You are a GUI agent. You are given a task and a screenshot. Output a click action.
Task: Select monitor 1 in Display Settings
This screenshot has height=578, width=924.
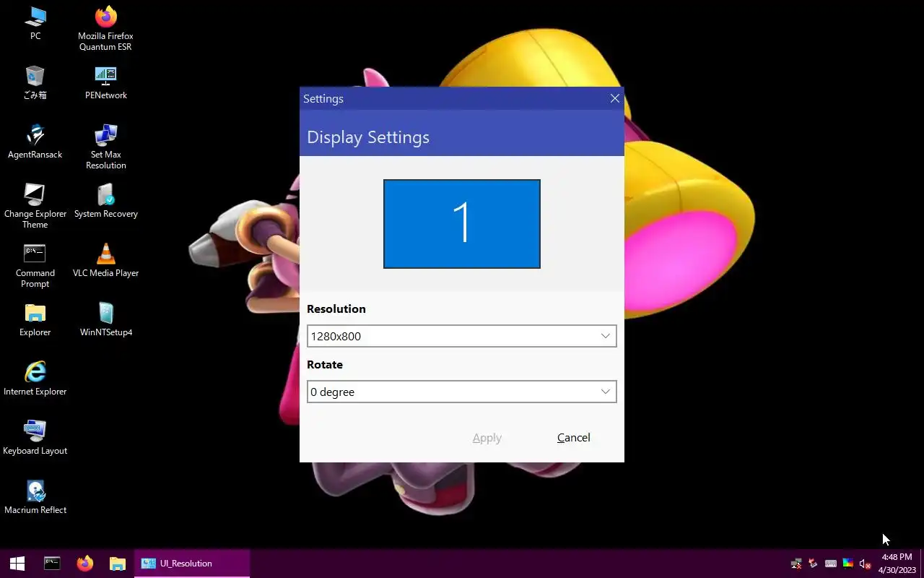(x=462, y=224)
